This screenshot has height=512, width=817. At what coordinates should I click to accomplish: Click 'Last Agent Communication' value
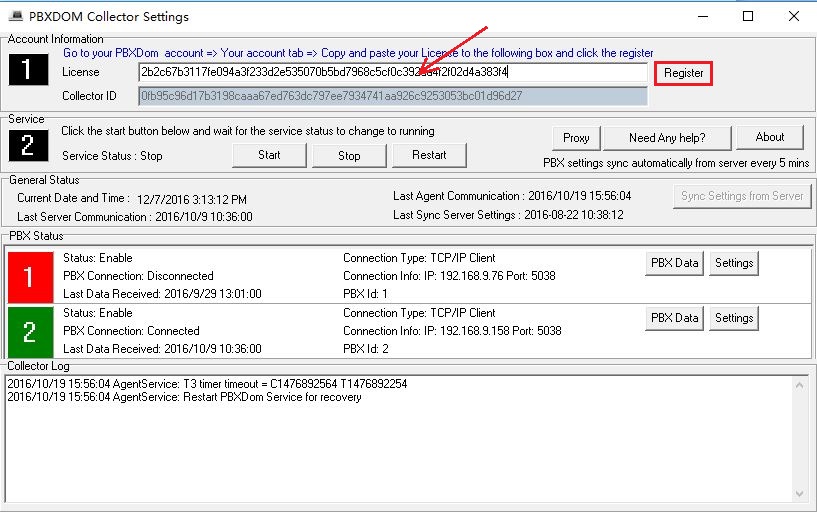[x=579, y=196]
